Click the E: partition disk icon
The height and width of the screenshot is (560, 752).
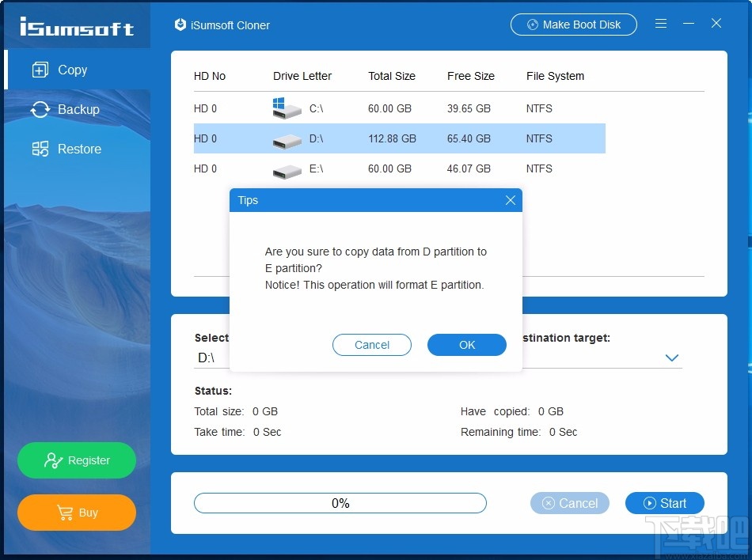click(286, 168)
